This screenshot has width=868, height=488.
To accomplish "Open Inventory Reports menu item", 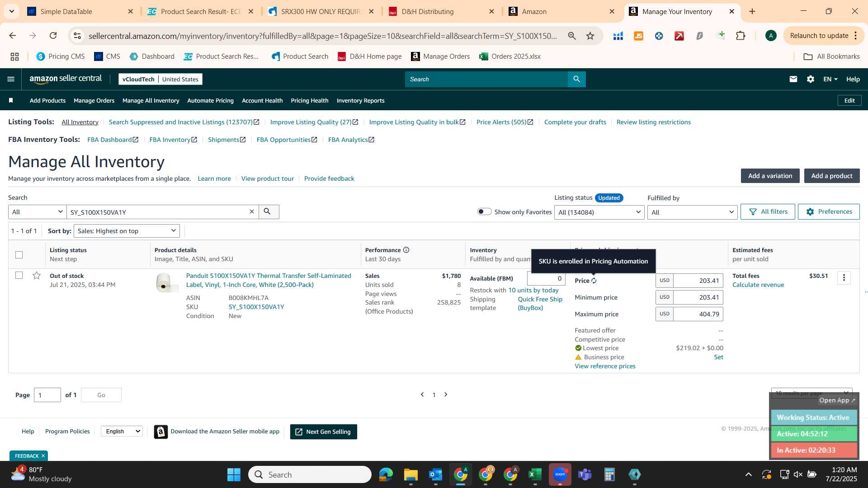I will pos(360,100).
